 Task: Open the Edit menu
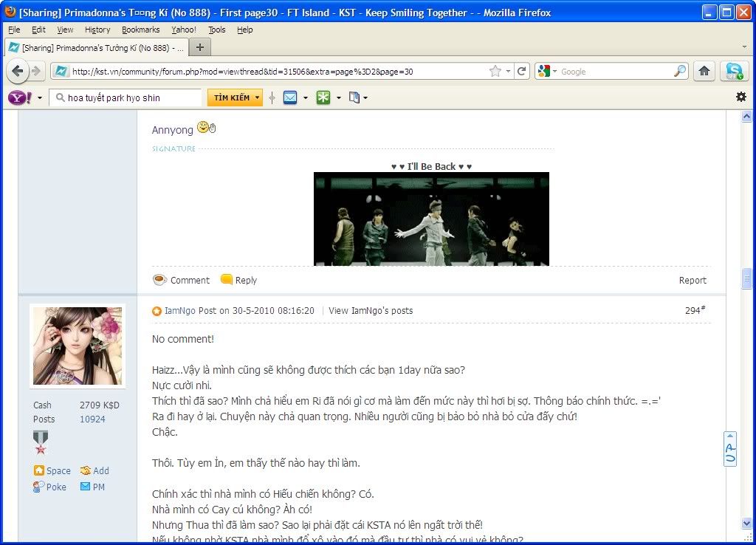coord(38,30)
